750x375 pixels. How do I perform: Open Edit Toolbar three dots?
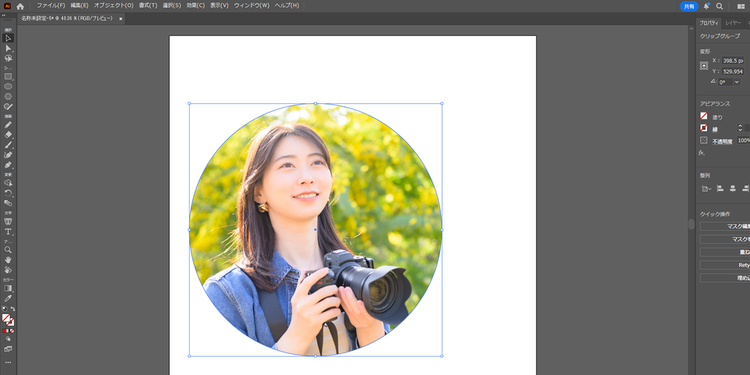[8, 362]
